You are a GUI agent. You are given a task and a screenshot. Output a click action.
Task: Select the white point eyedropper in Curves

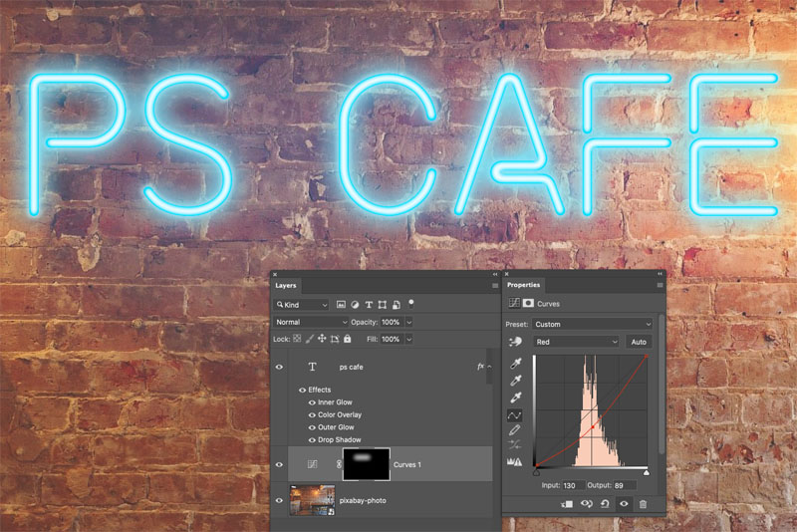point(515,398)
